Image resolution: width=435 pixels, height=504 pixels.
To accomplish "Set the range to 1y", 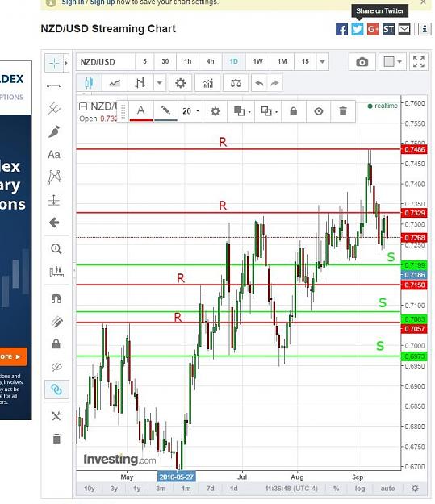I will [137, 489].
